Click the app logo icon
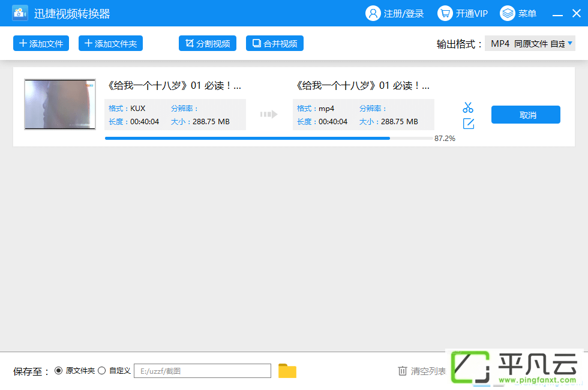 point(20,13)
